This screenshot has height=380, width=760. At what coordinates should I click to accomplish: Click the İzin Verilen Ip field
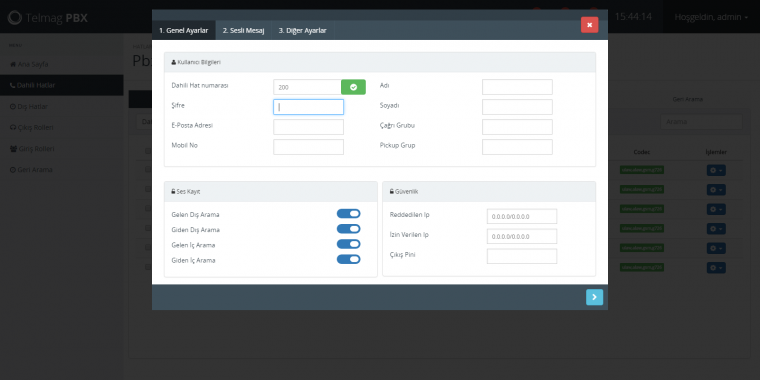522,237
